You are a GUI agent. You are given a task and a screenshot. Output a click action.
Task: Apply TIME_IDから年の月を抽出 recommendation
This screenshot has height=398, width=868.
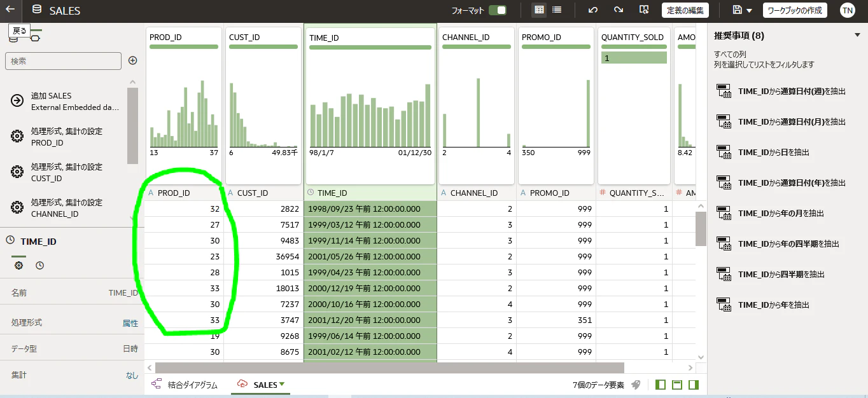[x=781, y=213]
